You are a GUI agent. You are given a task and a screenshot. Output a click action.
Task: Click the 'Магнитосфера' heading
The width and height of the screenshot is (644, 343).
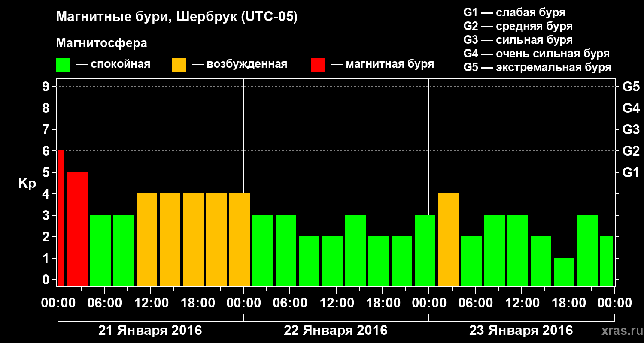(x=101, y=43)
